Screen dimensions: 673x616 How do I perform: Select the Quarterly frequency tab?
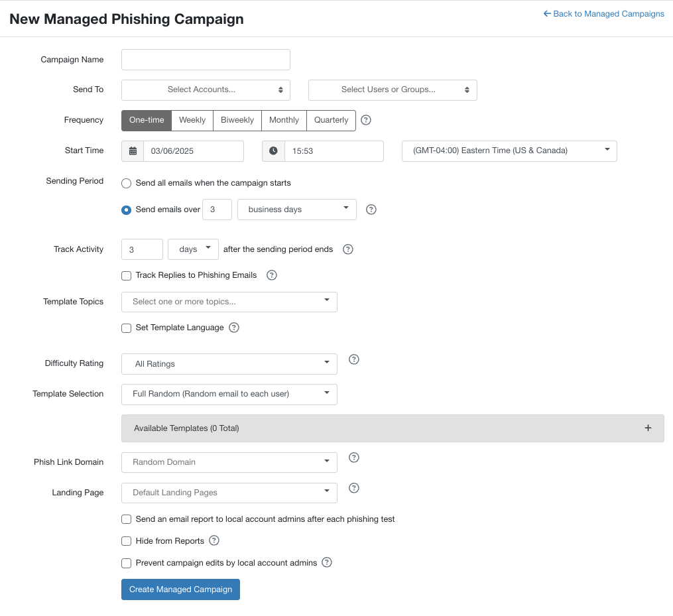point(331,120)
